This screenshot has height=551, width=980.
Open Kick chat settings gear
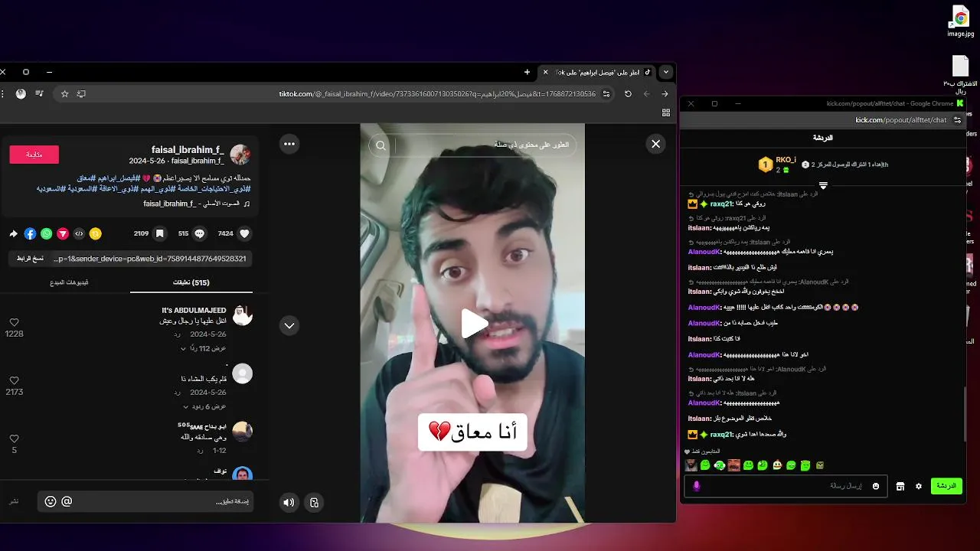tap(919, 486)
